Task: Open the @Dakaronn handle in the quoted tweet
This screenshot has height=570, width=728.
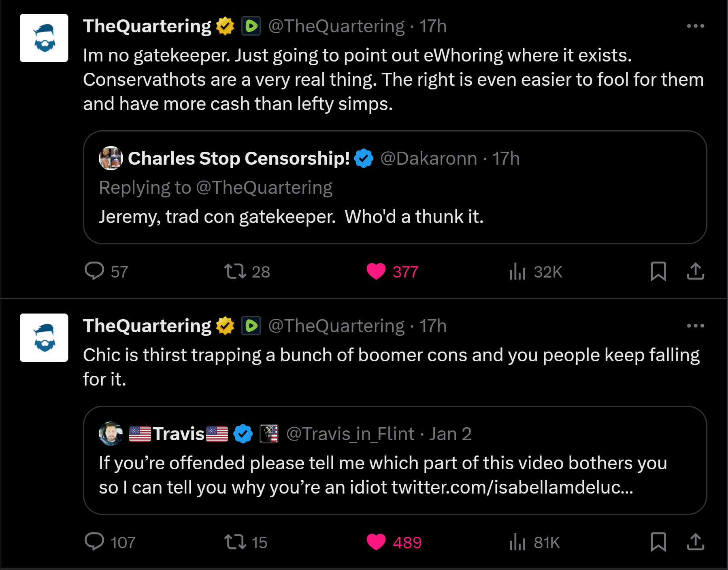Action: [429, 158]
